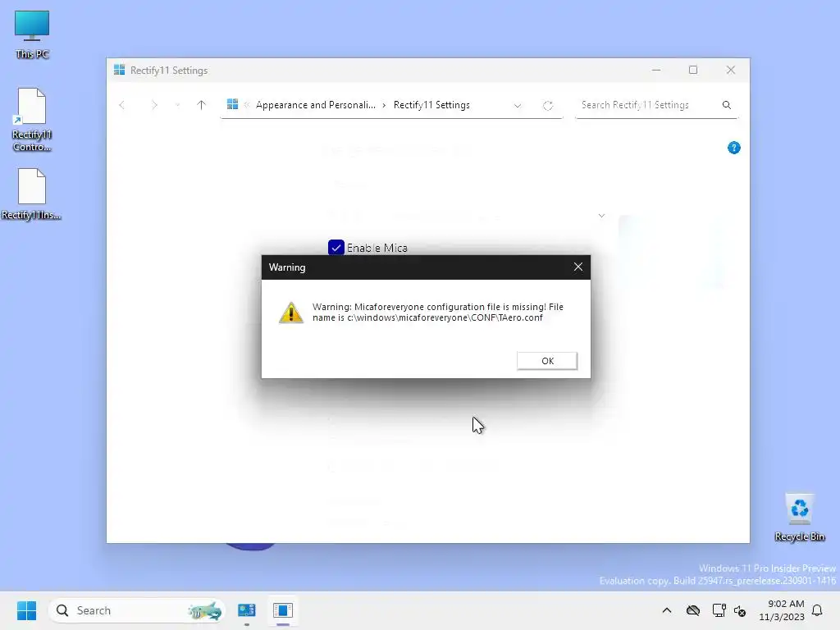
Task: Open the Windows Start menu
Action: point(26,610)
